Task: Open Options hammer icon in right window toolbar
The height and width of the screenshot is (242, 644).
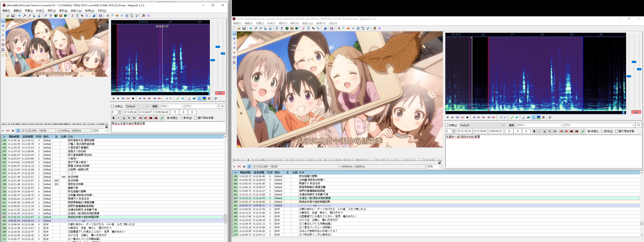Action: tap(375, 29)
